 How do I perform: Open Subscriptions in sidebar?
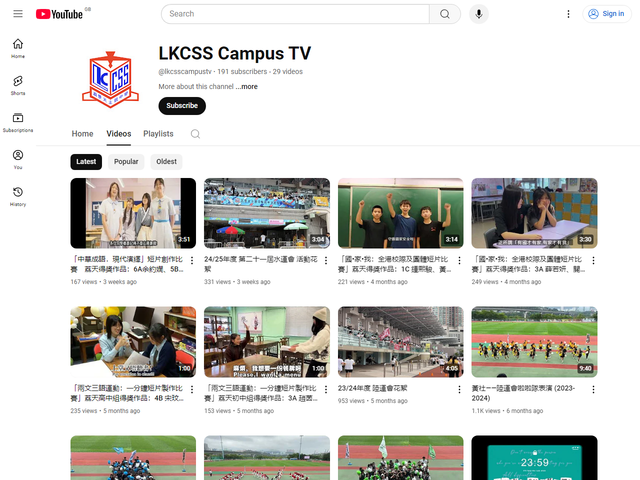(18, 122)
